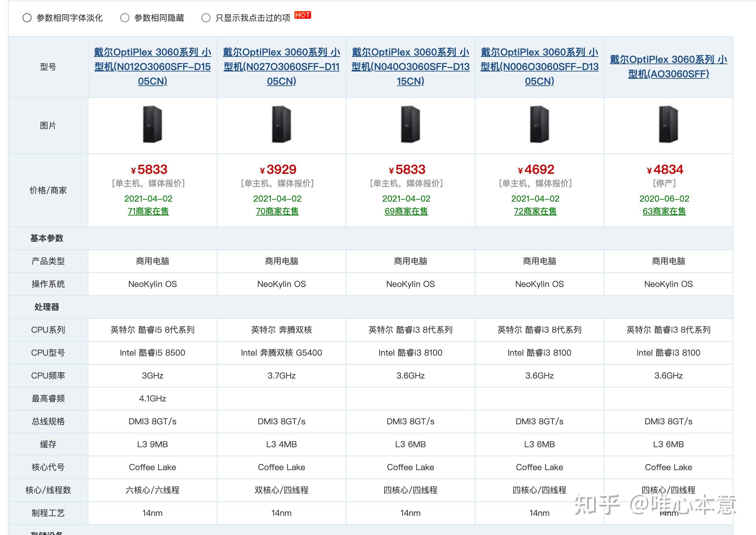Click the product image above the ¥4834 price
This screenshot has width=756, height=535.
(669, 125)
